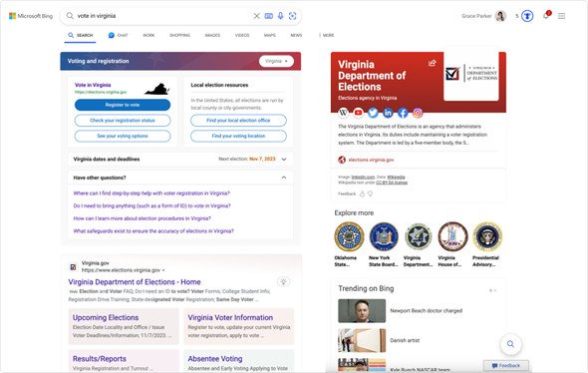Open the hamburger settings menu

pyautogui.click(x=561, y=16)
